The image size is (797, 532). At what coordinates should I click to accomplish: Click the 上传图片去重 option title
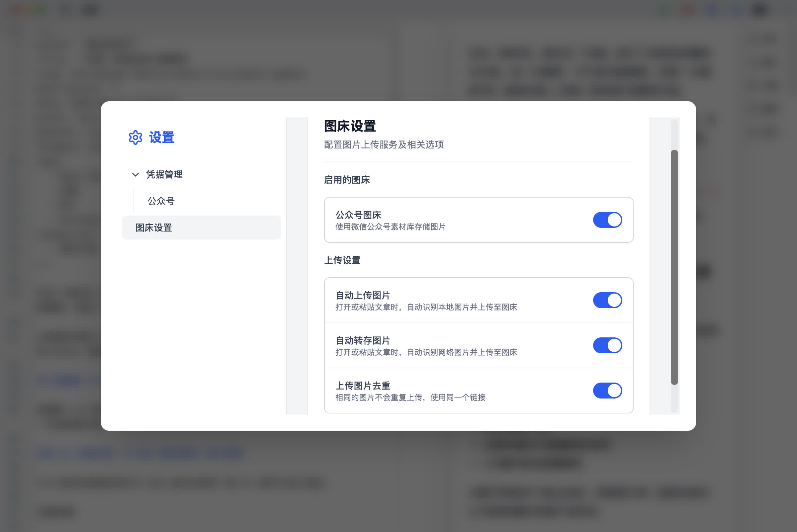[x=363, y=386]
